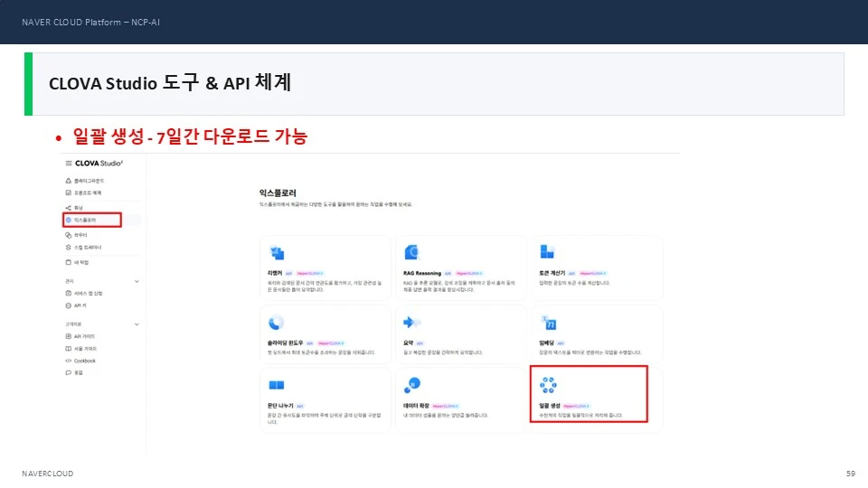The height and width of the screenshot is (488, 868).
Task: Click the hamburger menu icon beside CLOVA Studio
Action: (69, 164)
